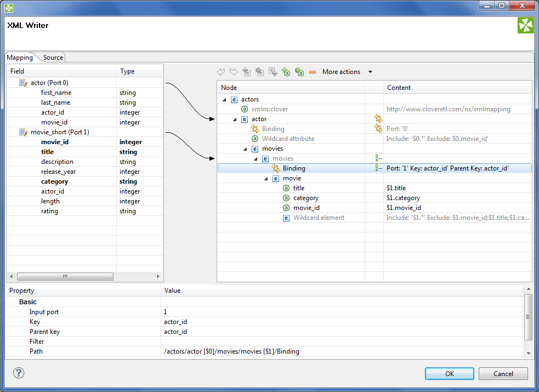This screenshot has height=392, width=539.
Task: Click the More actions label
Action: coord(341,72)
